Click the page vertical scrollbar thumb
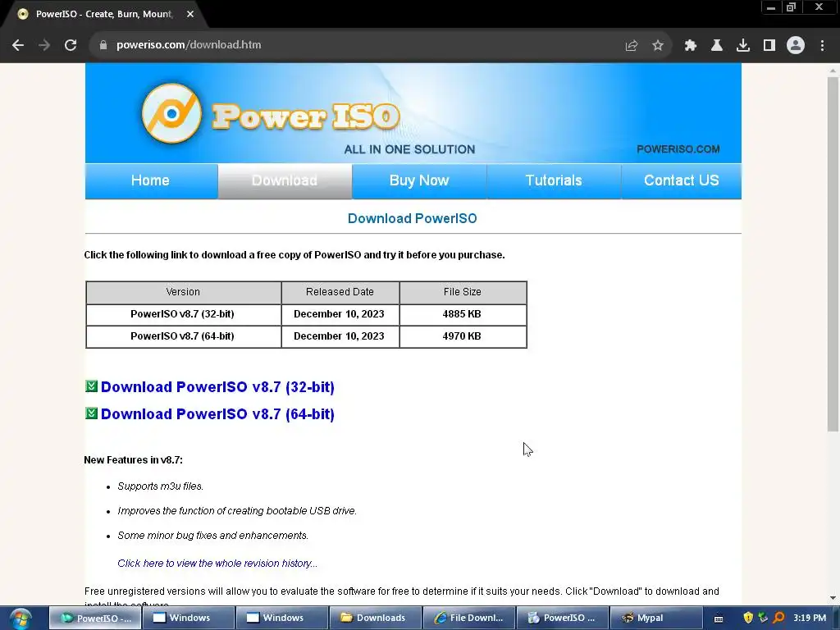Image resolution: width=840 pixels, height=630 pixels. pyautogui.click(x=833, y=253)
